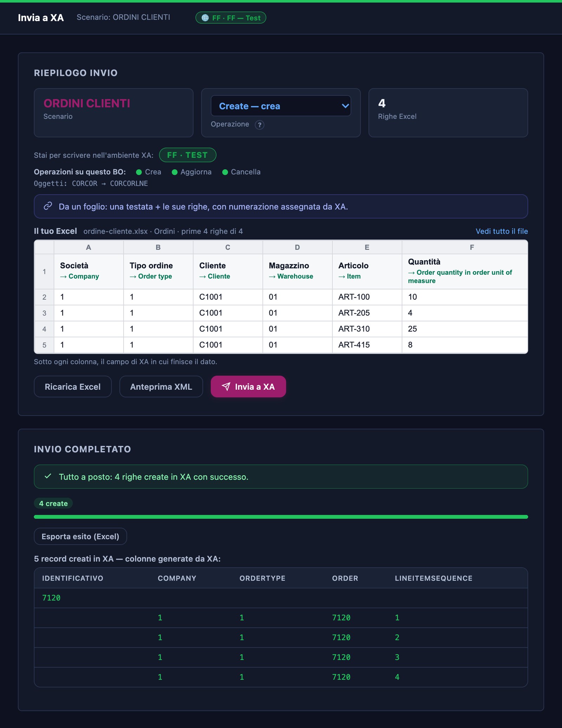Open the Anteprima XML preview
Screen dimensions: 562x728
[161, 386]
